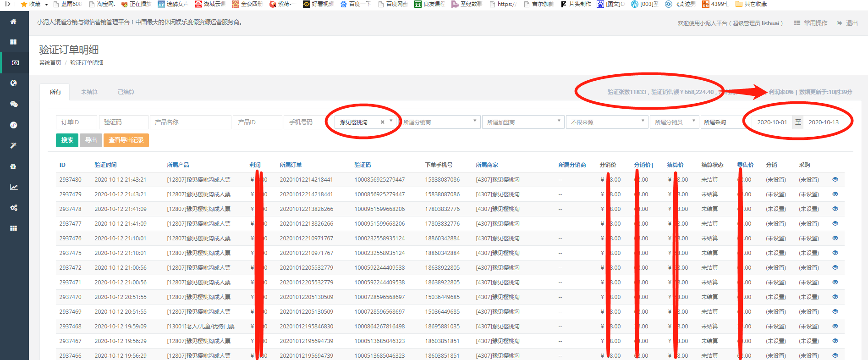Open the line chart statistics sidebar icon
868x360 pixels.
click(14, 187)
